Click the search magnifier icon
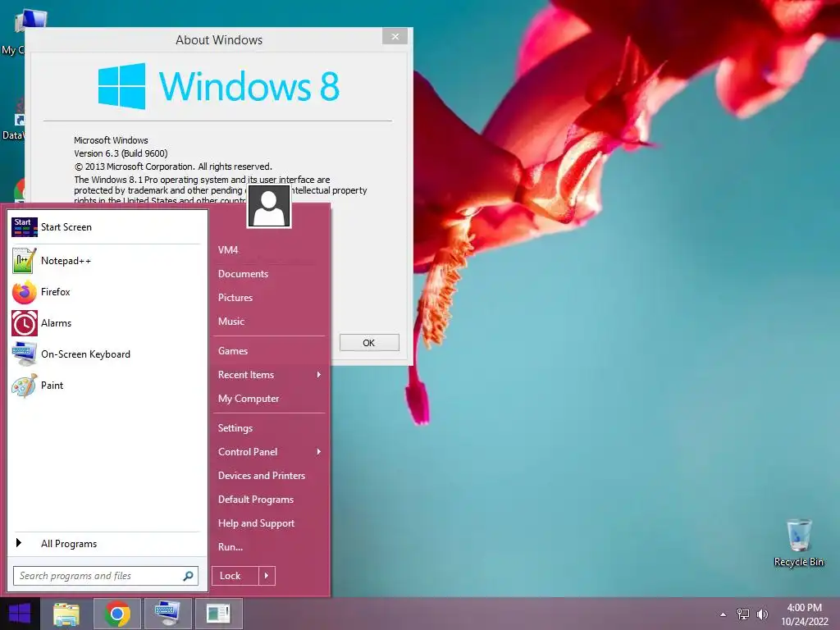Viewport: 840px width, 630px height. tap(188, 576)
